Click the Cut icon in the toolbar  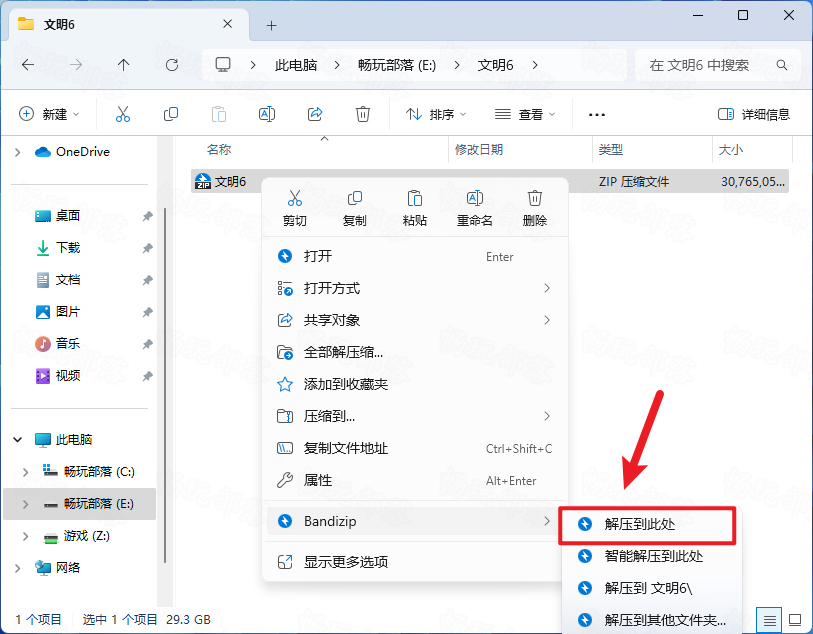(x=123, y=114)
